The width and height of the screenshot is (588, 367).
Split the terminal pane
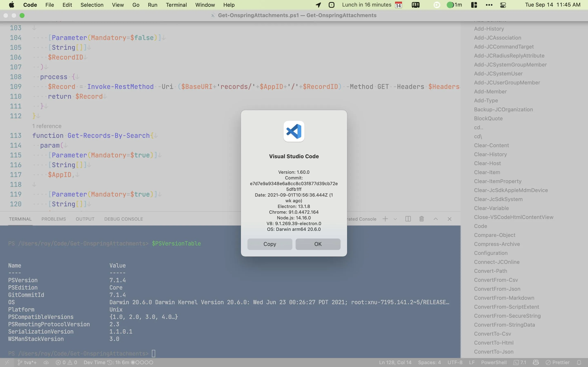tap(408, 219)
